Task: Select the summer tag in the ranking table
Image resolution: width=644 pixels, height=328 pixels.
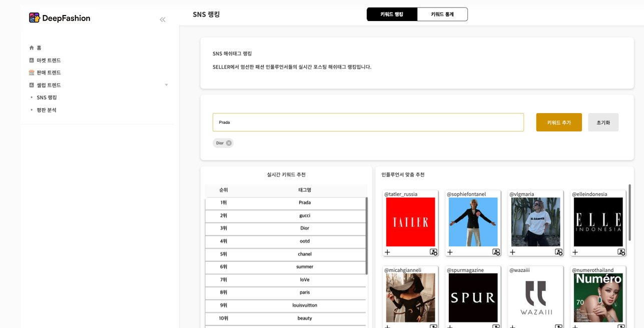Action: tap(305, 267)
